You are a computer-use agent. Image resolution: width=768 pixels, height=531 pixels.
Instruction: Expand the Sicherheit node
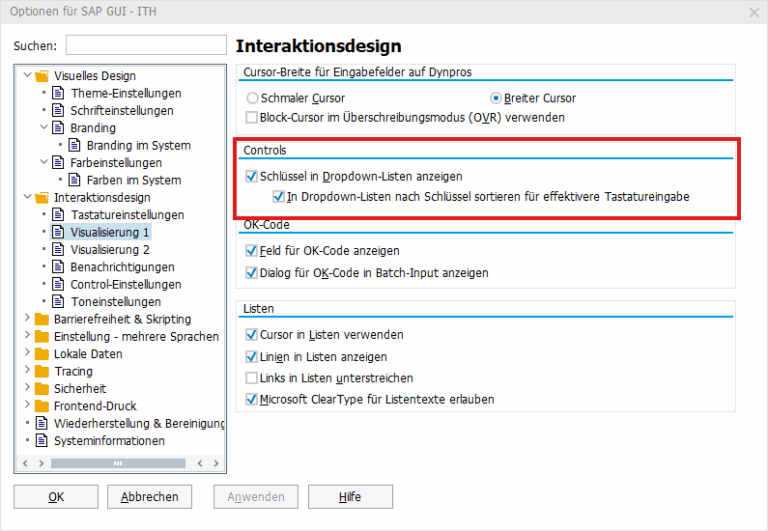point(27,388)
